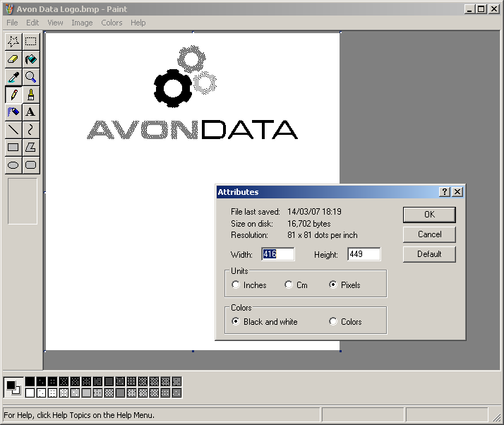Viewport: 504px width, 425px height.
Task: Click the file saved date 14/03/07 18:19
Action: (314, 212)
